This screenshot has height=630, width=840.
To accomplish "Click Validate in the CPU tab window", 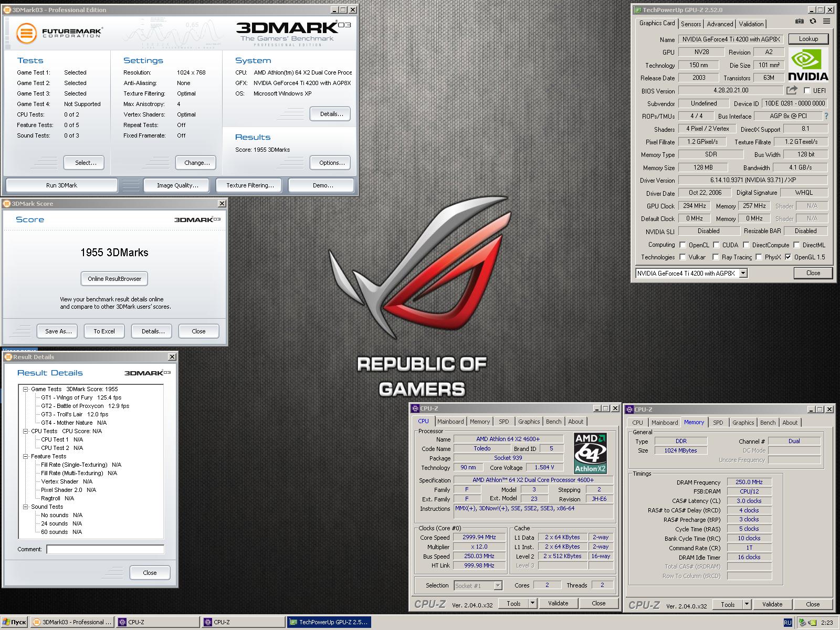I will [x=558, y=603].
